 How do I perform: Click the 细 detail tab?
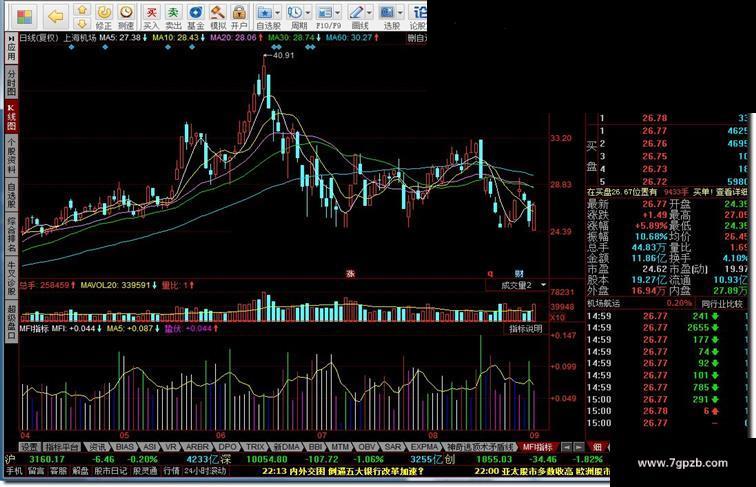tap(597, 447)
